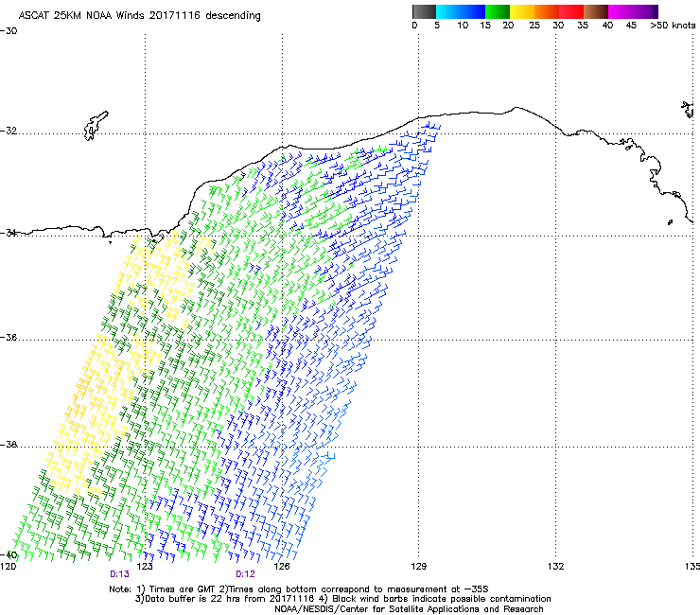Click the green 15-20 knots legend segment
The image size is (700, 615).
click(x=498, y=11)
